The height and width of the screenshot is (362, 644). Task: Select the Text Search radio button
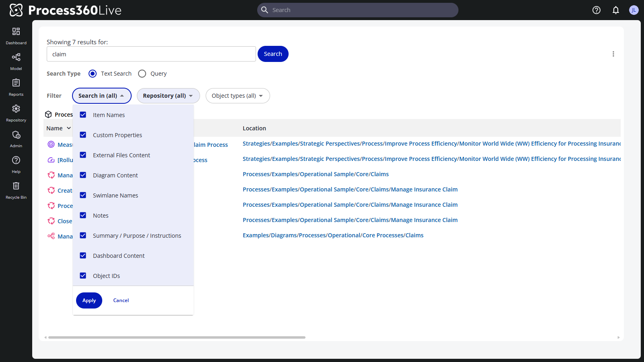pyautogui.click(x=93, y=74)
